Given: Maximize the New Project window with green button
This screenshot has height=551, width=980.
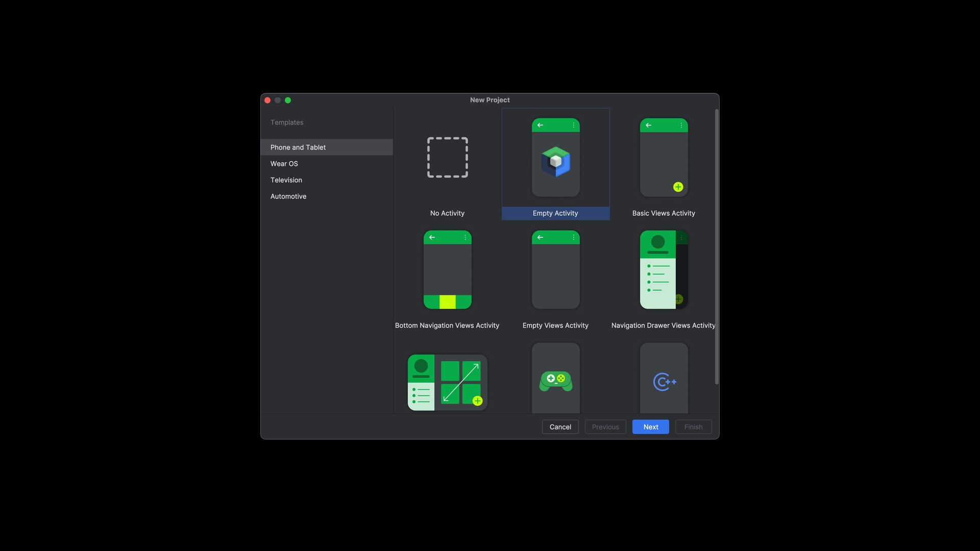Looking at the screenshot, I should point(288,101).
